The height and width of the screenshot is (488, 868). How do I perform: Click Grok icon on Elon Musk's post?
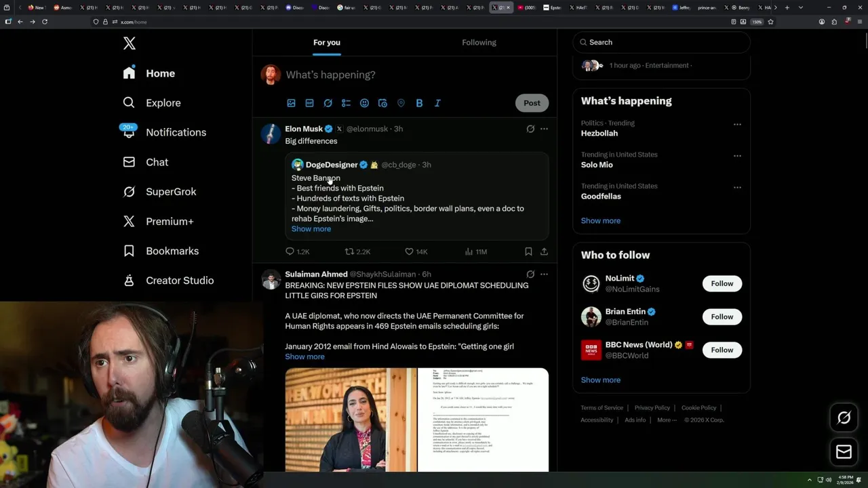(x=530, y=129)
